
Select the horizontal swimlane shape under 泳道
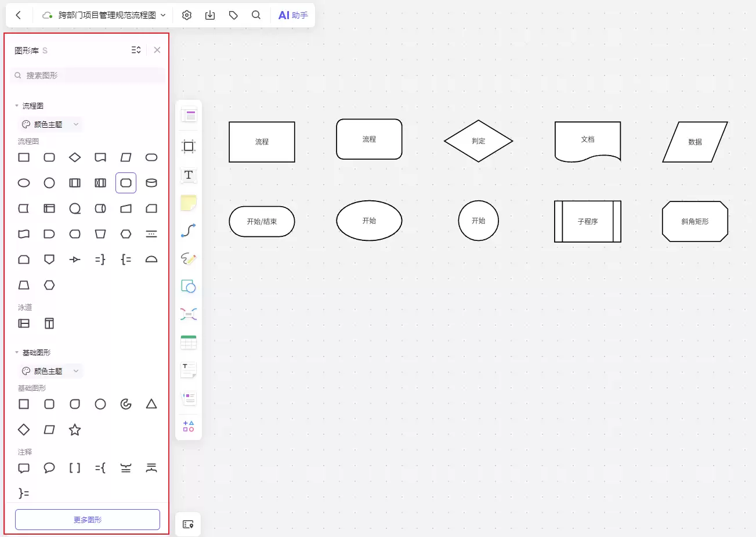click(24, 323)
